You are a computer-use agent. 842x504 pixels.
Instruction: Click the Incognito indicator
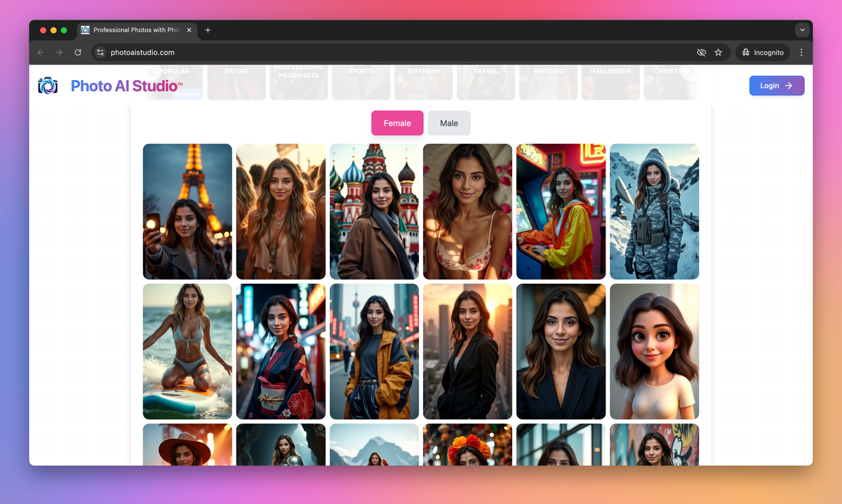tap(763, 53)
